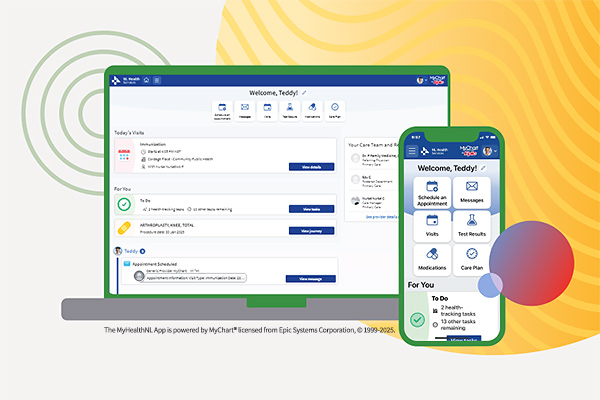
Task: Tap Schedule an Appointment tile on phone
Action: (x=433, y=191)
